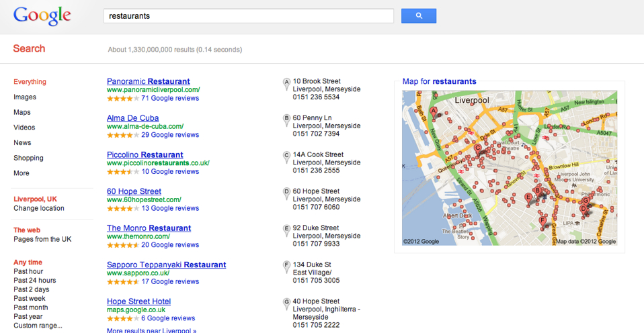Filter to Pages from the UK
The width and height of the screenshot is (644, 333).
tap(42, 239)
